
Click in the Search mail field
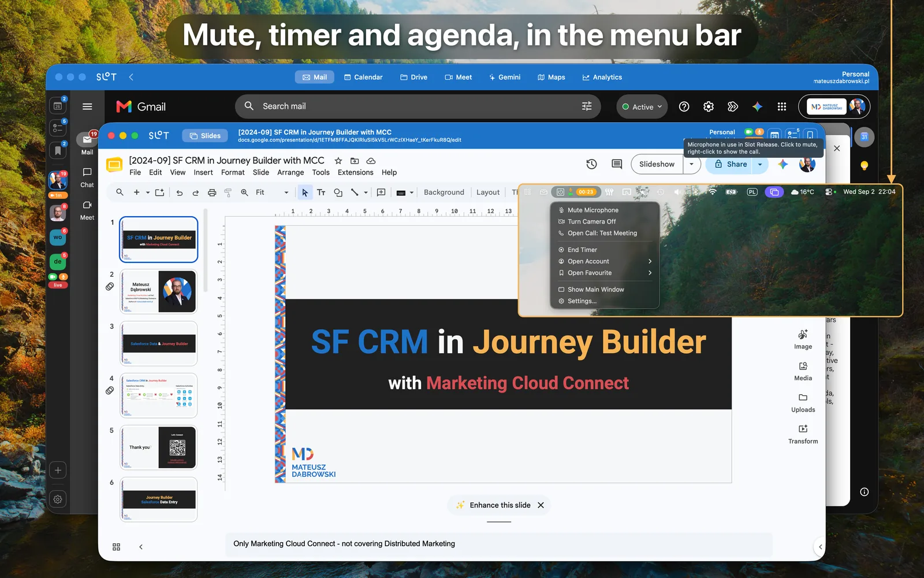tap(419, 106)
